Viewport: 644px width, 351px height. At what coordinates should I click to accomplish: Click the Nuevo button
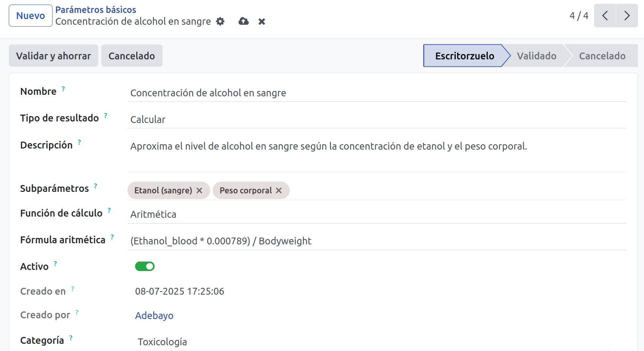coord(30,16)
